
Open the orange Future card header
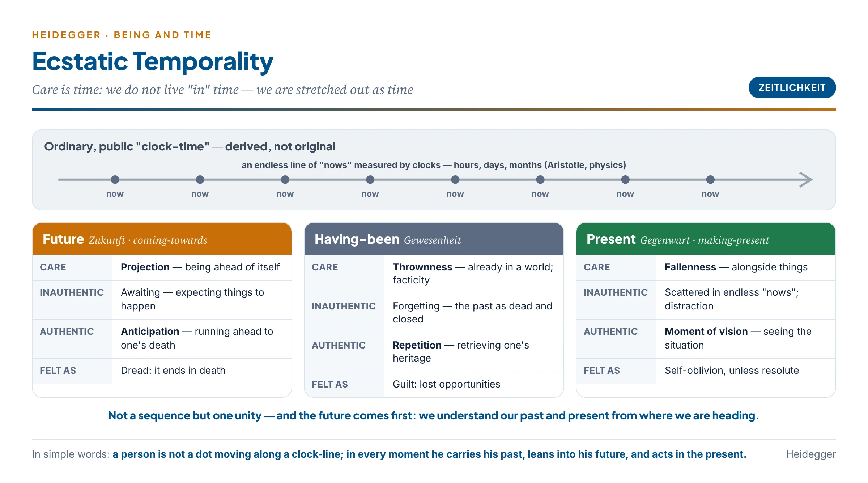click(x=162, y=239)
